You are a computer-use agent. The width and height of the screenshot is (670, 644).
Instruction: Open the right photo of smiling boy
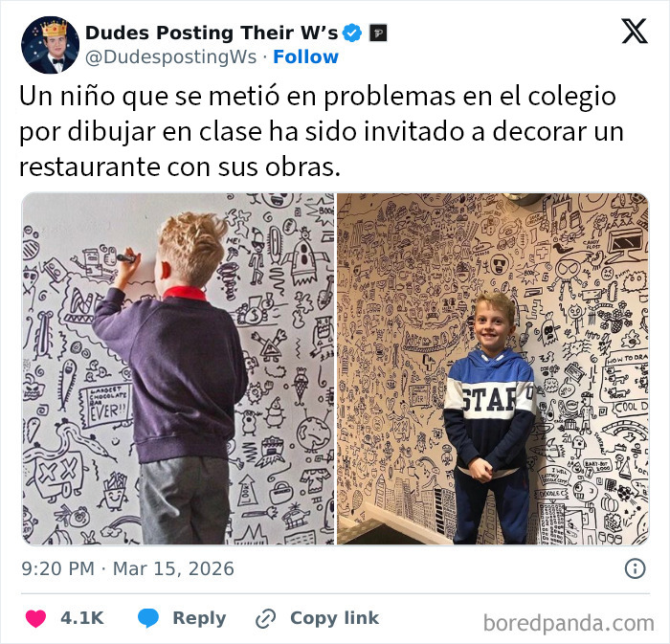(x=493, y=368)
